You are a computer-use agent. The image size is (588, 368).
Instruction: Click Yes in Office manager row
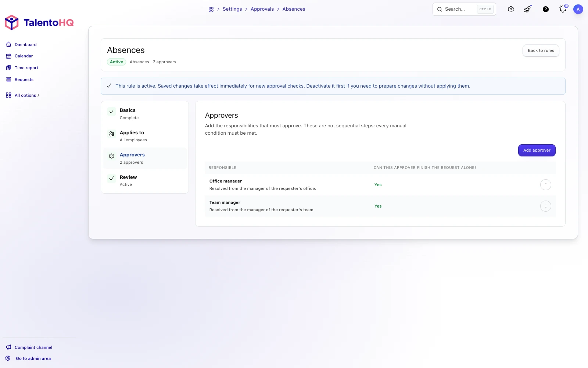click(378, 185)
